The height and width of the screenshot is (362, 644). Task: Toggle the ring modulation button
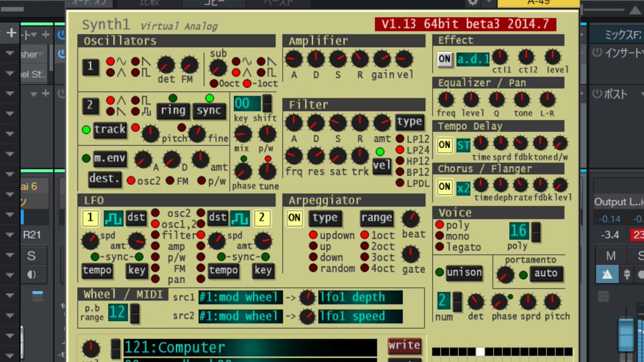tap(173, 111)
